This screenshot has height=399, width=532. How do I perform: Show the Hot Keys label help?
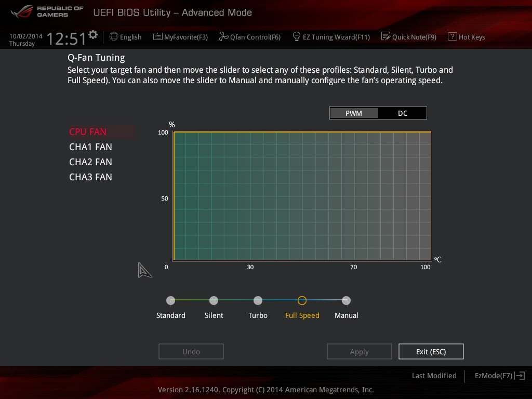click(472, 37)
